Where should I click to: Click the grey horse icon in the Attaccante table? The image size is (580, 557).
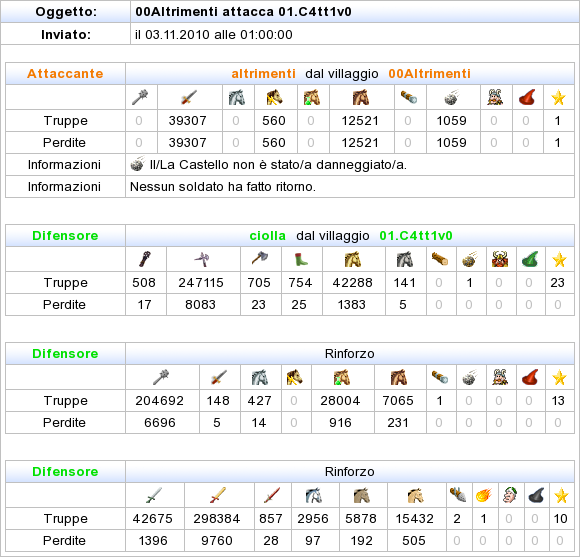pos(237,97)
